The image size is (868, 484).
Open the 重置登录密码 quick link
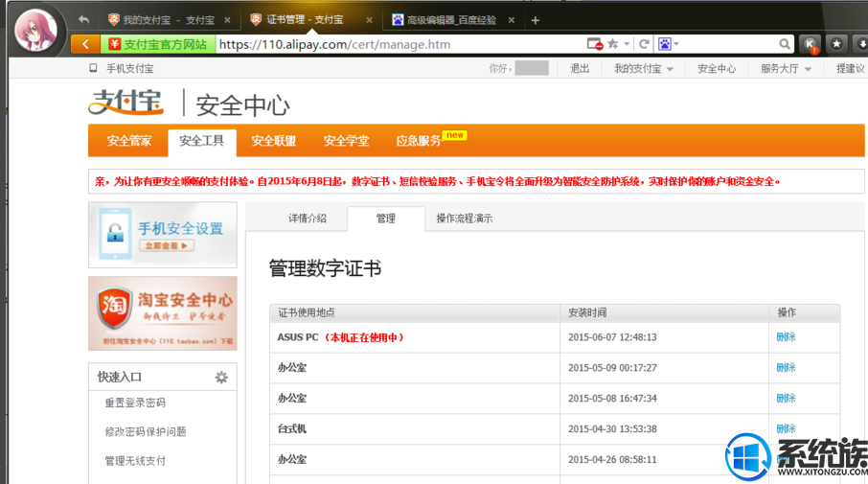[135, 403]
